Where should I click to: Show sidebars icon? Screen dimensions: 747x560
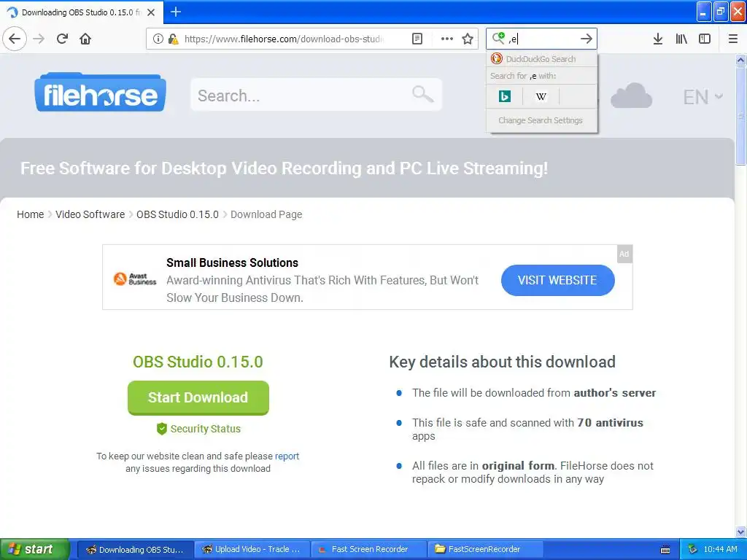pyautogui.click(x=705, y=39)
